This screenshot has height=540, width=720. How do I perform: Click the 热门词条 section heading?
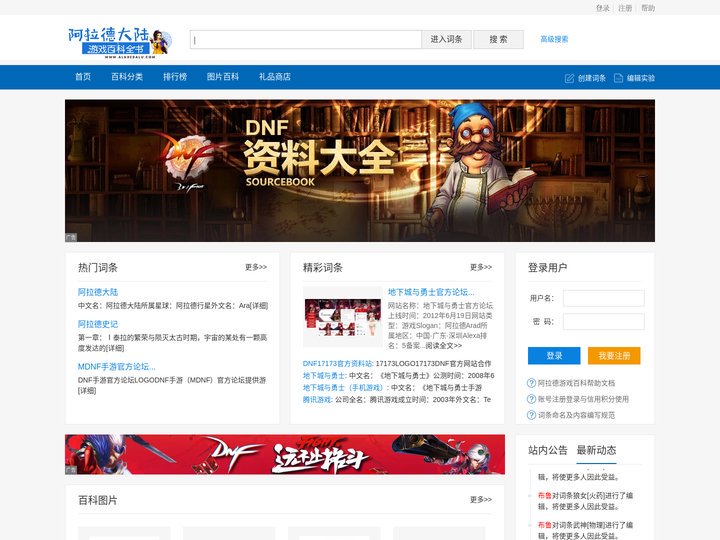pyautogui.click(x=98, y=268)
